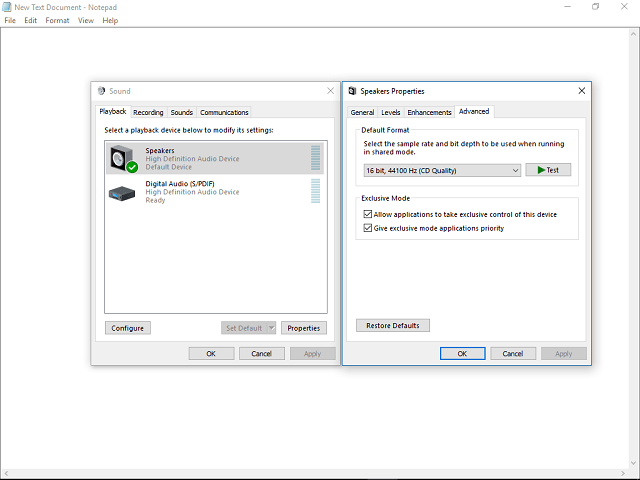Select the Speakers device name text

click(160, 151)
